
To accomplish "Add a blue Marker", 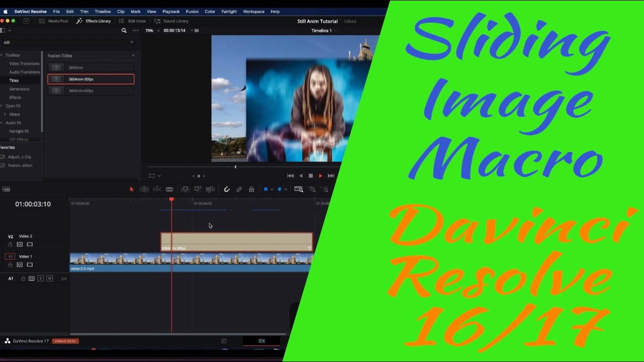I will [279, 190].
